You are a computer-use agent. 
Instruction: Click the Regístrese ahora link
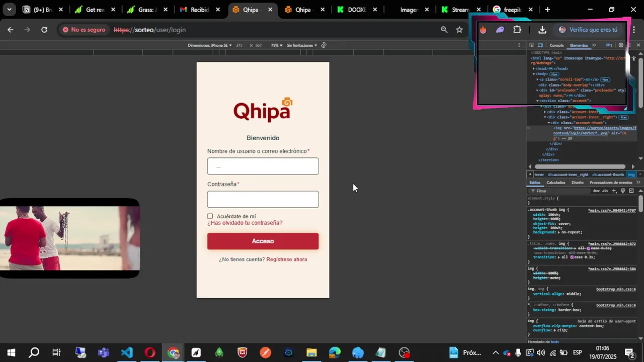[x=287, y=259]
